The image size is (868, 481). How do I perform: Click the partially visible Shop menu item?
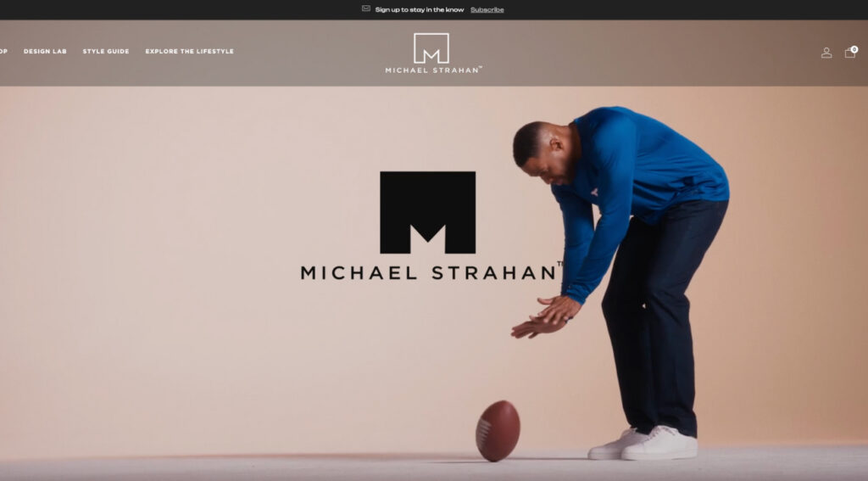tap(3, 51)
